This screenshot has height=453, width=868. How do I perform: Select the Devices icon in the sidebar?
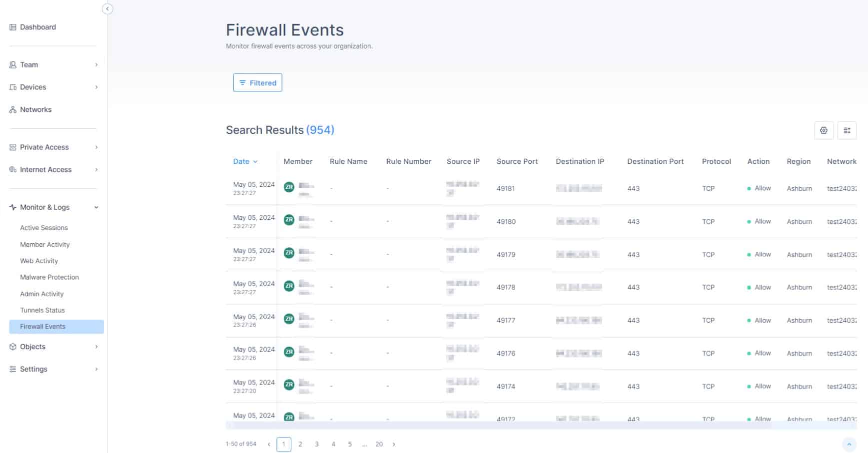[12, 87]
